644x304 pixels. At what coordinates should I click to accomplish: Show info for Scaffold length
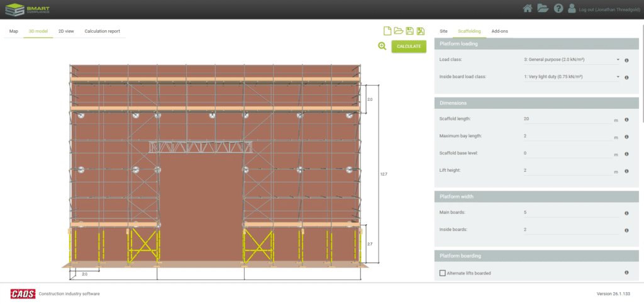627,120
